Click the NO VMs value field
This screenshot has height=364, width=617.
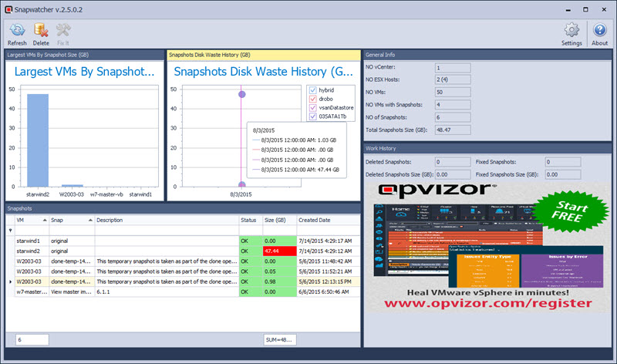[x=453, y=92]
